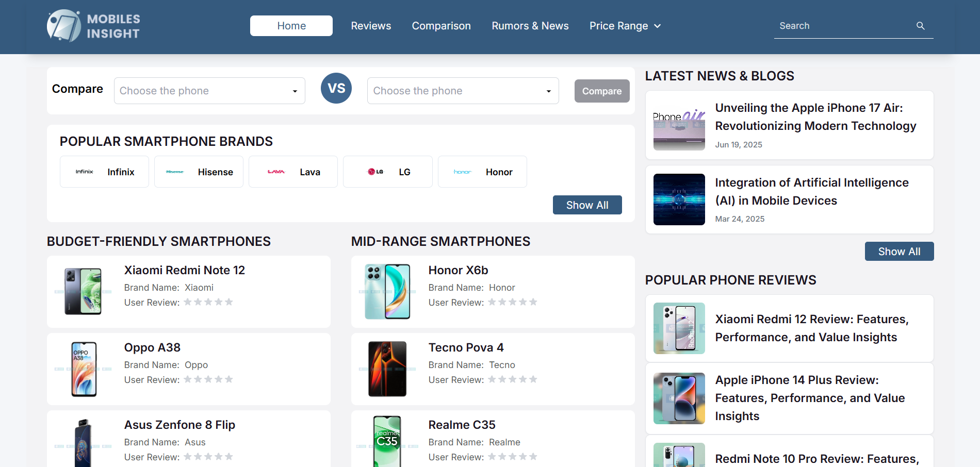
Task: Open Redmi Note 10 Pro Review headline
Action: pyautogui.click(x=817, y=459)
